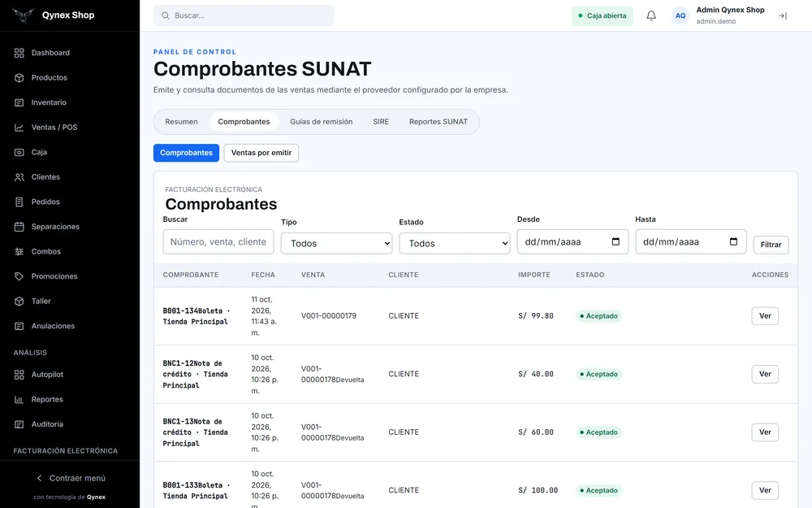812x508 pixels.
Task: Select the Productos box icon
Action: [19, 78]
